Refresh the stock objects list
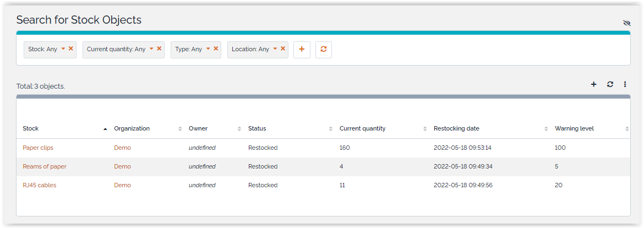This screenshot has width=644, height=228. (x=610, y=84)
